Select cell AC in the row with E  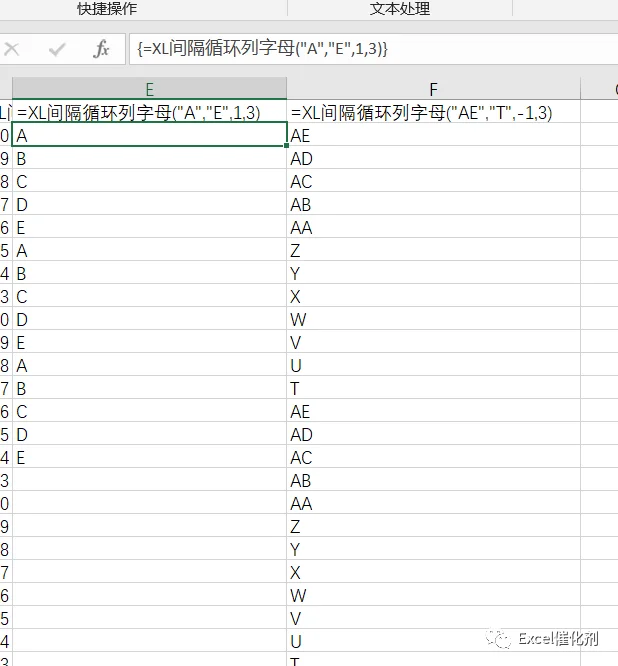click(x=434, y=457)
